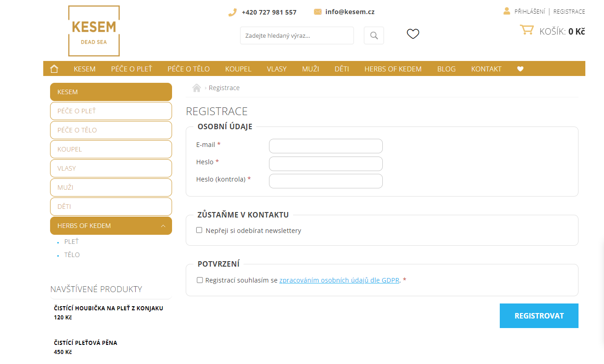The height and width of the screenshot is (364, 604).
Task: Click the Registrace breadcrumb text
Action: (224, 88)
